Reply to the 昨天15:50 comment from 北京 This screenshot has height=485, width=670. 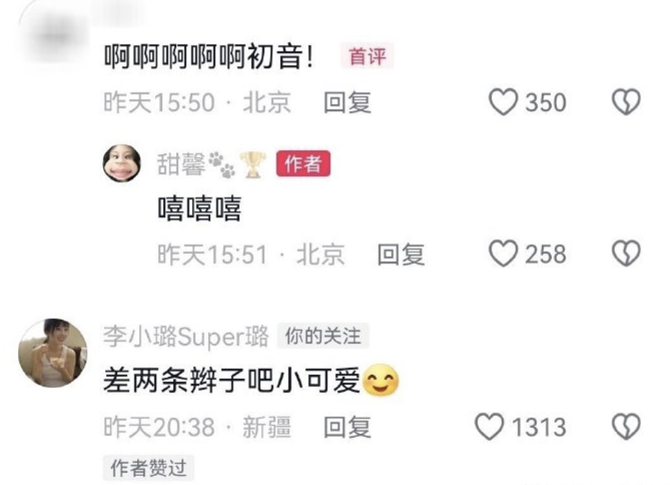[347, 103]
